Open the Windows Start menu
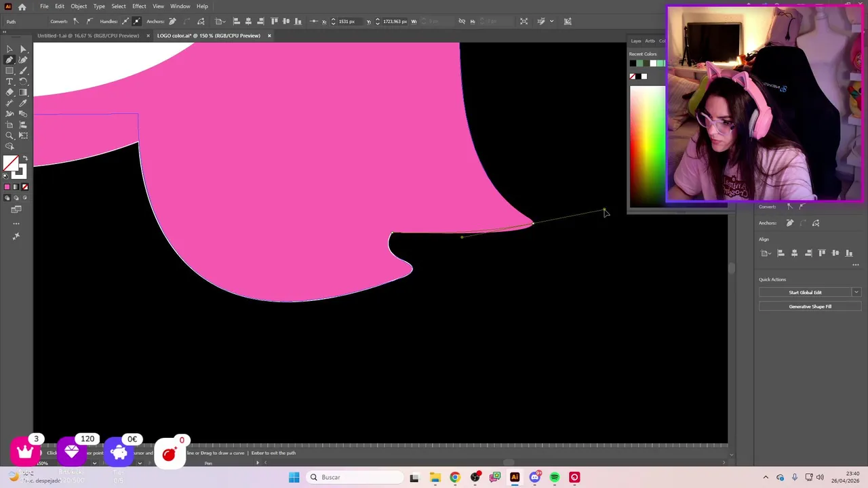Viewport: 868px width, 488px height. coord(294,477)
